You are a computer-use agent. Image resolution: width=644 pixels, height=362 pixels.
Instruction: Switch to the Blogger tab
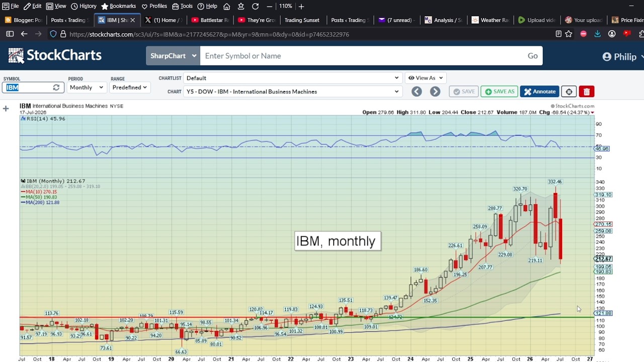23,20
